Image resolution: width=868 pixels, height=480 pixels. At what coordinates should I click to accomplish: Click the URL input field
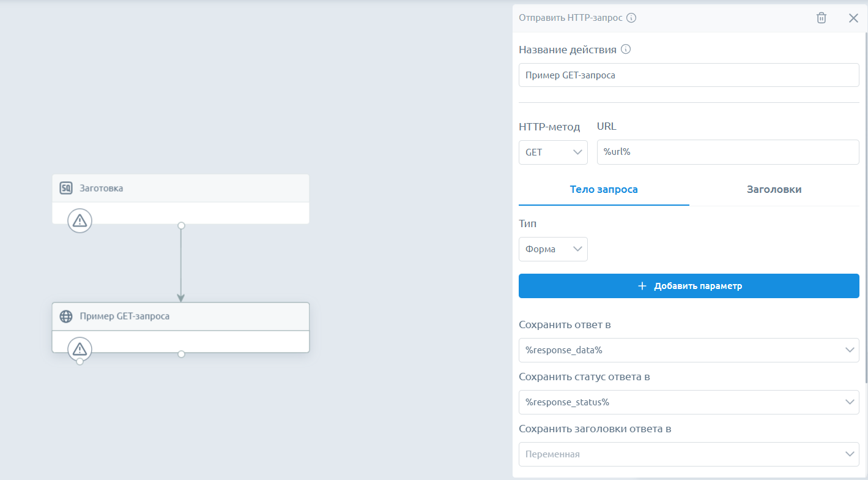click(x=727, y=152)
